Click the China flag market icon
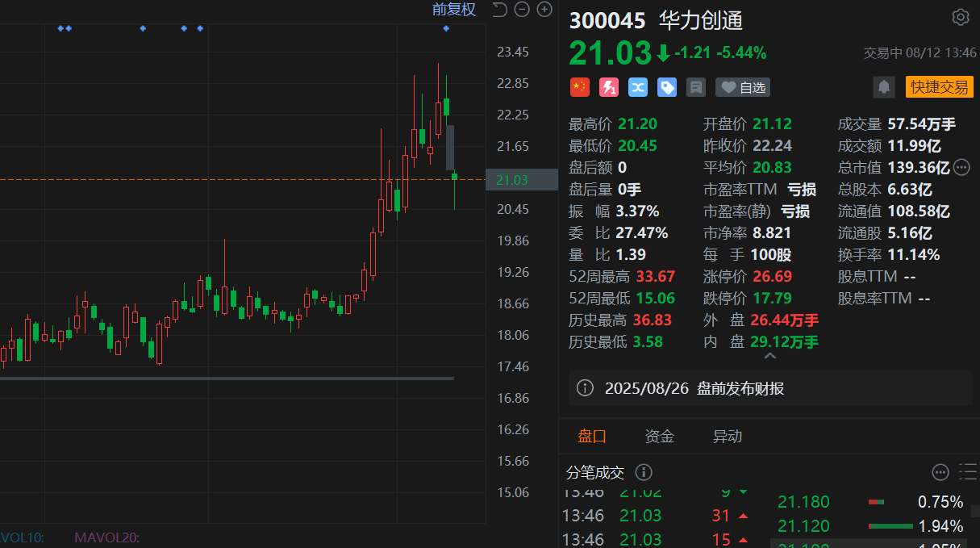 tap(579, 87)
